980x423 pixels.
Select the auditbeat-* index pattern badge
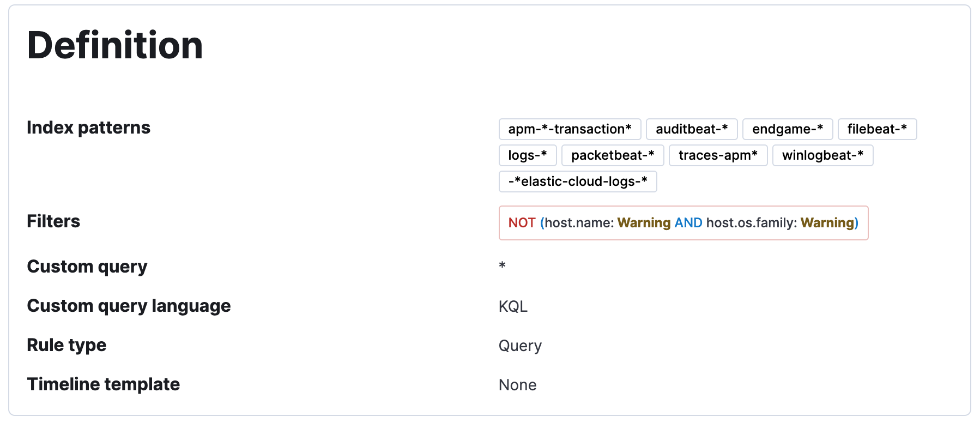click(692, 129)
